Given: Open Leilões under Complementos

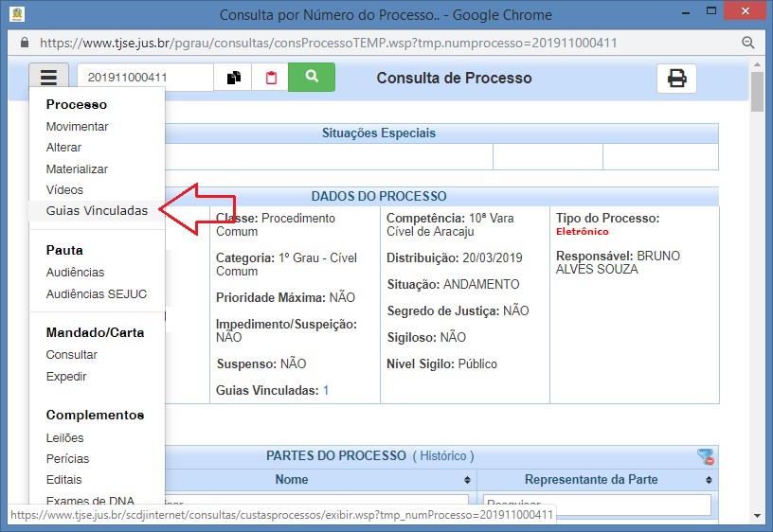Looking at the screenshot, I should click(x=64, y=437).
